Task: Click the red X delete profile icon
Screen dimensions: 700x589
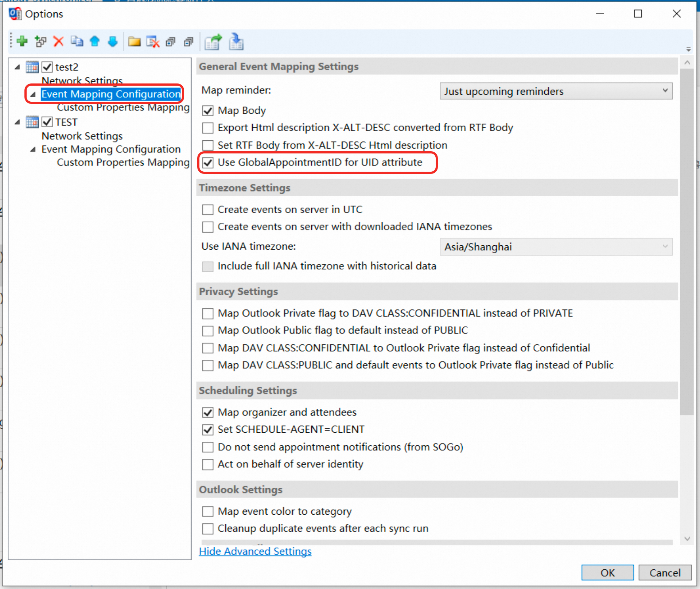Action: [x=58, y=41]
